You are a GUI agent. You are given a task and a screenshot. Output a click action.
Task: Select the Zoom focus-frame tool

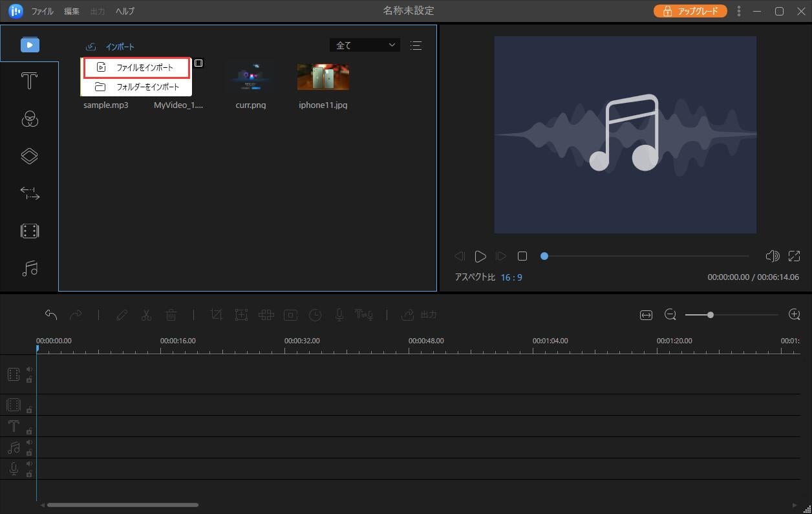pos(241,315)
